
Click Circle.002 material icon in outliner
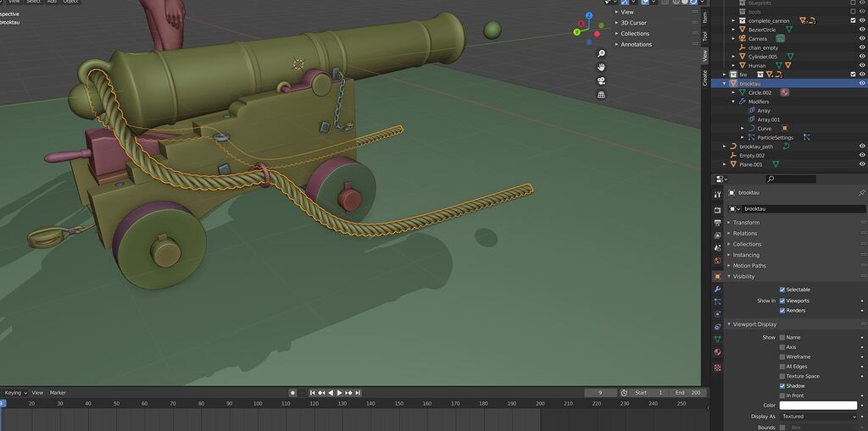pos(784,92)
